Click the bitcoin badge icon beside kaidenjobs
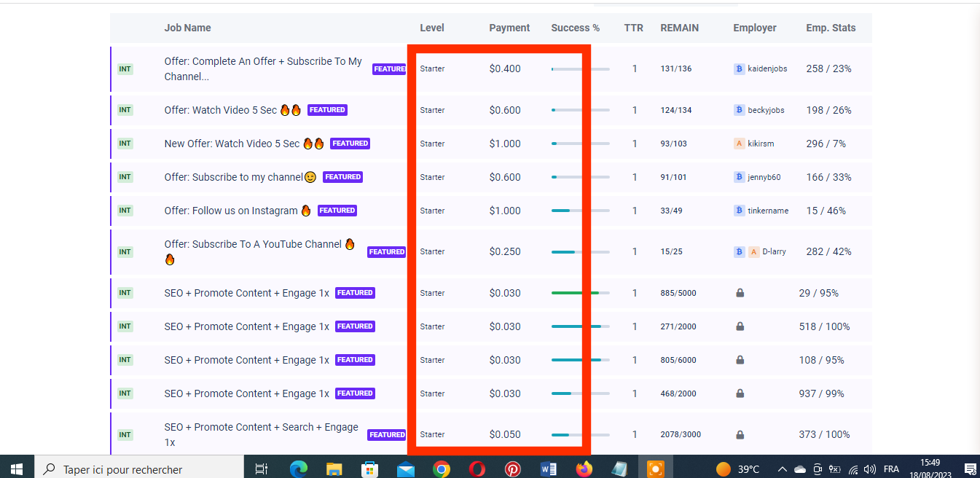Viewport: 980px width, 478px height. click(x=739, y=68)
